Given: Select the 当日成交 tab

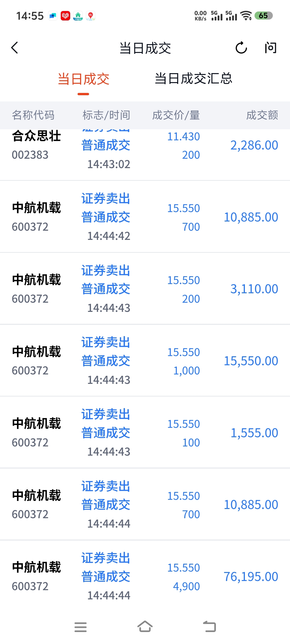Looking at the screenshot, I should 83,79.
